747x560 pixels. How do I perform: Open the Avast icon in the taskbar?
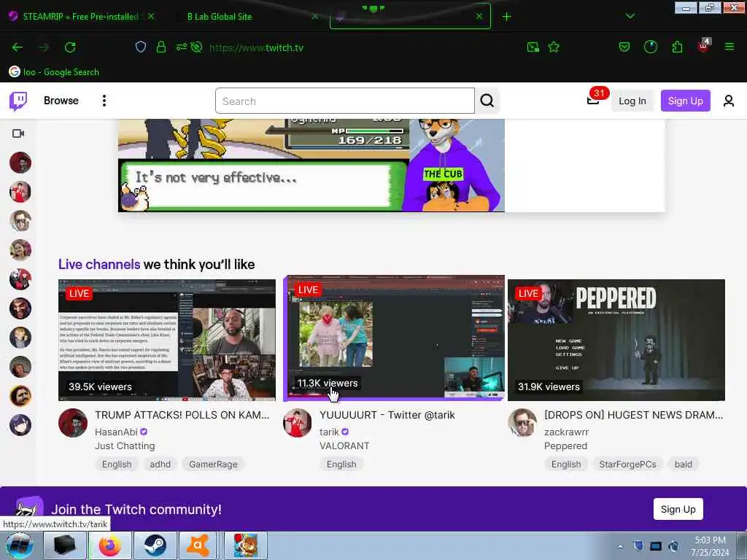198,545
